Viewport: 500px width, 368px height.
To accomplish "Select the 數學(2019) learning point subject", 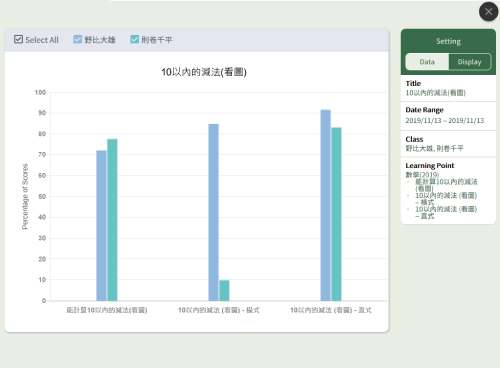I will click(422, 175).
